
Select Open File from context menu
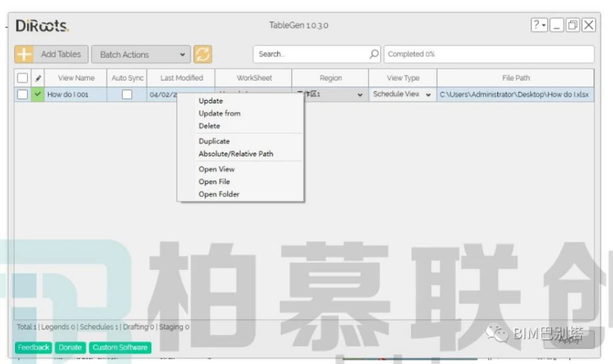[x=214, y=182]
